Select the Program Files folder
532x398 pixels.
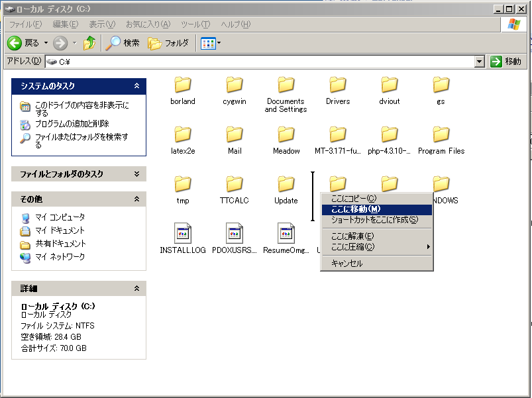tap(441, 134)
